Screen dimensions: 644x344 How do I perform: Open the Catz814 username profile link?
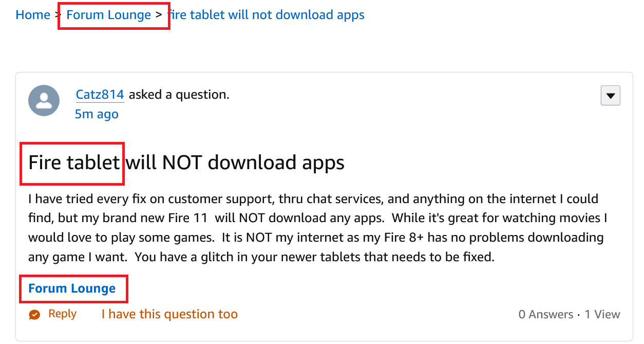click(100, 95)
